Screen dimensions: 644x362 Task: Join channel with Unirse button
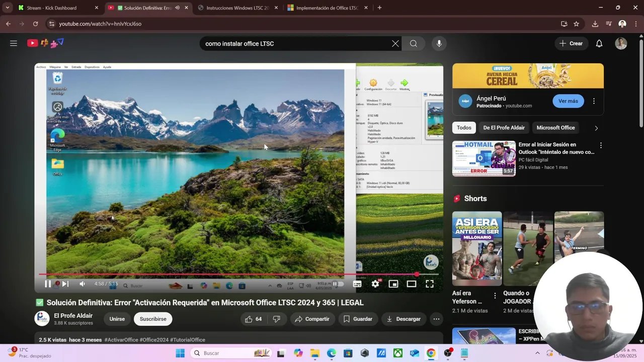[x=117, y=319]
